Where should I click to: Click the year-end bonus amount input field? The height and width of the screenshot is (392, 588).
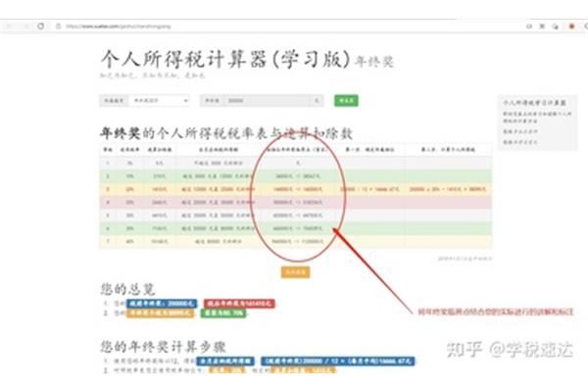coord(267,101)
